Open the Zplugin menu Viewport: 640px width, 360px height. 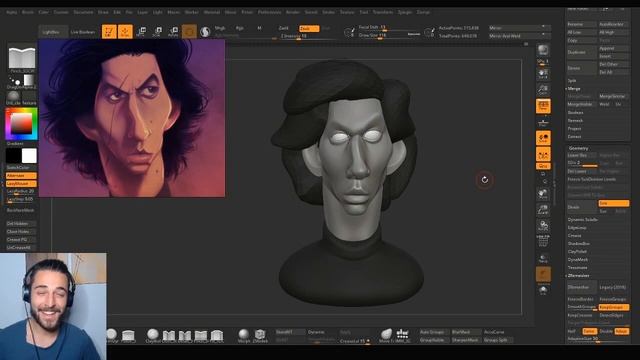(405, 12)
